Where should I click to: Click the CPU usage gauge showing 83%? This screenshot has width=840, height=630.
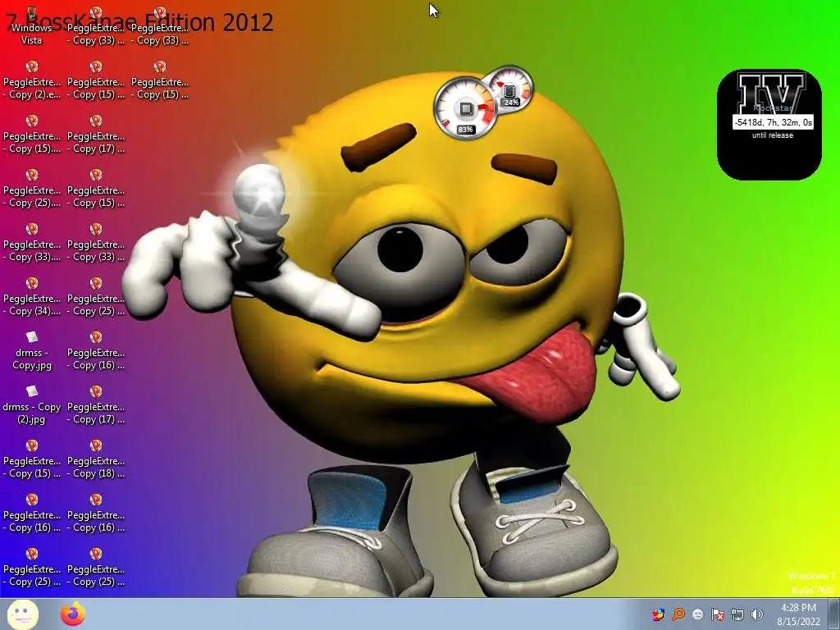point(464,107)
